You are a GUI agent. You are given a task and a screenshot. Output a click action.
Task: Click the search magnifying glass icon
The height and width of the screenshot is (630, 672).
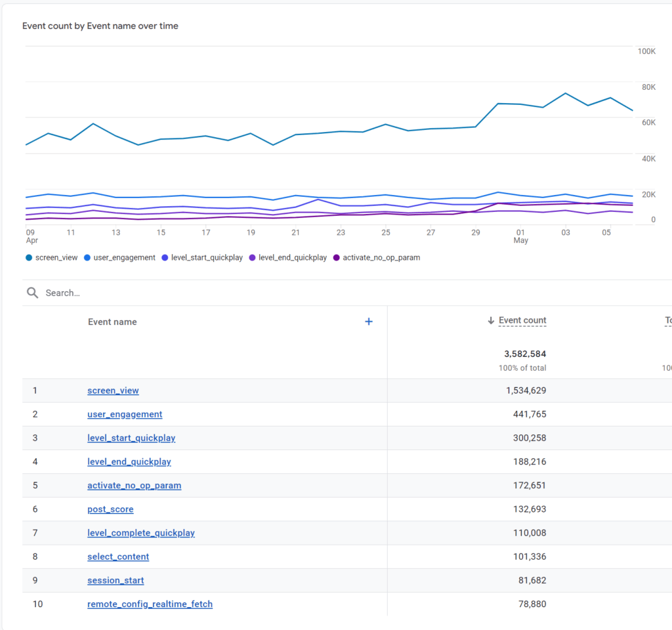[32, 293]
